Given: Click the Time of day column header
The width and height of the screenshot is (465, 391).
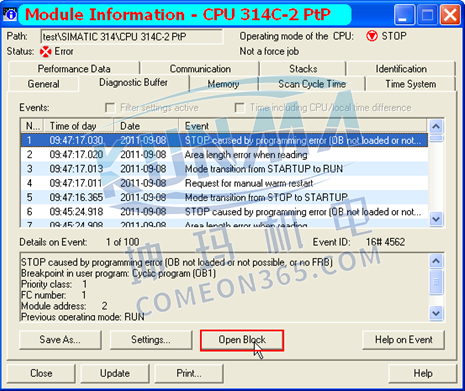Looking at the screenshot, I should pyautogui.click(x=79, y=126).
